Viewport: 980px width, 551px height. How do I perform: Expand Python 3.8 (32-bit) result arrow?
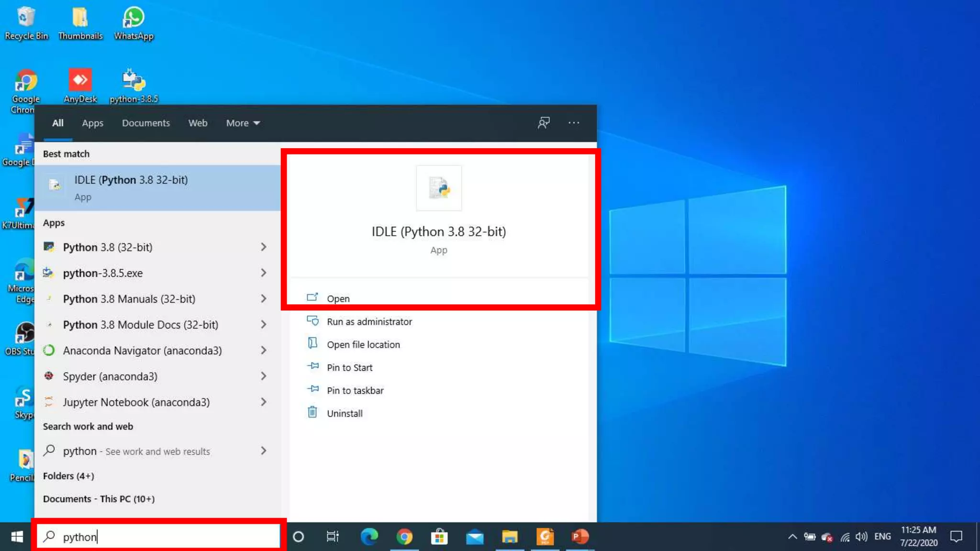264,247
